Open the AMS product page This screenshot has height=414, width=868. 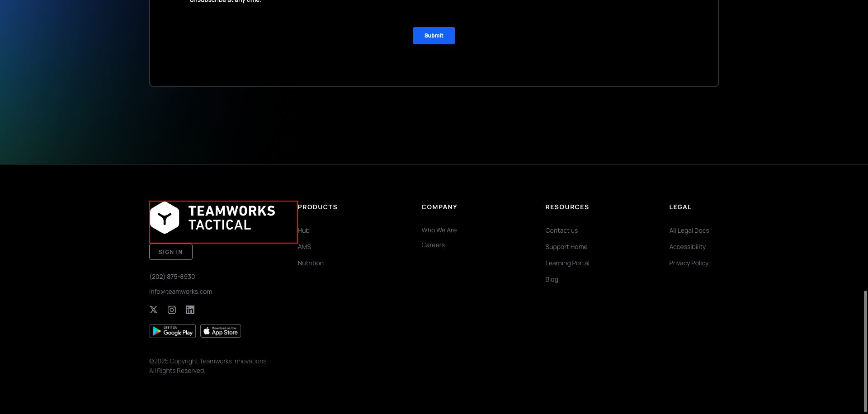click(x=304, y=246)
